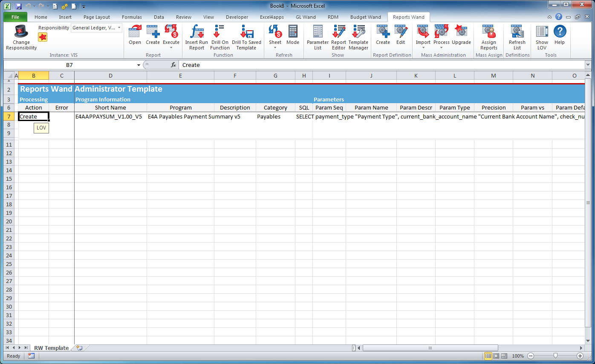595x364 pixels.
Task: Select the Payables category cell
Action: point(275,116)
